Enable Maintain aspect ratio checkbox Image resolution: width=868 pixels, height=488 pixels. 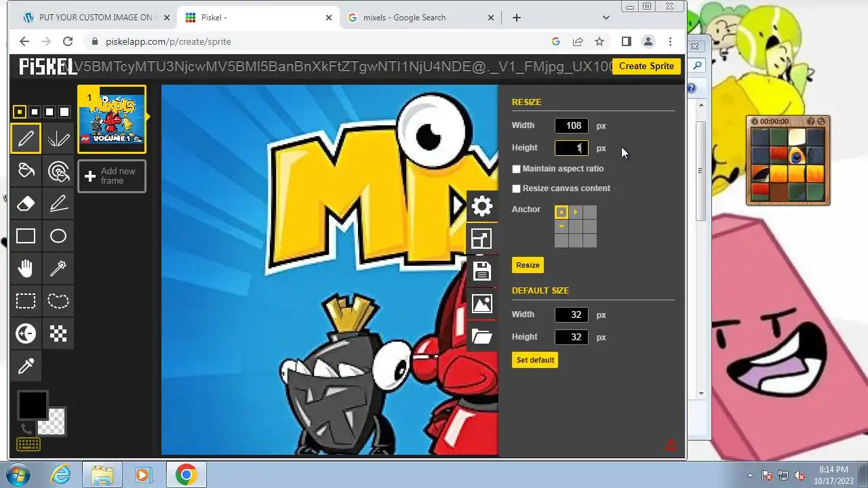(517, 169)
